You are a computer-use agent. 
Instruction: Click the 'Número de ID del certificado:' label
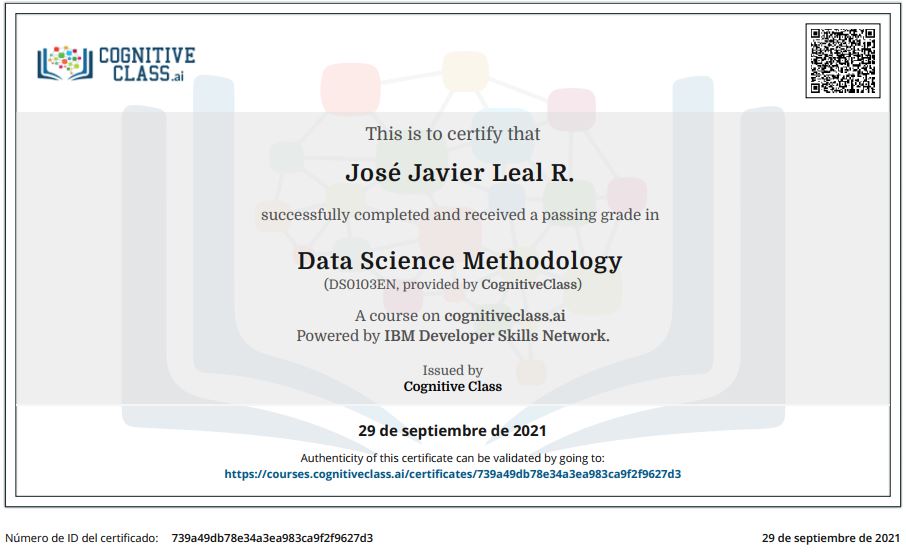[x=81, y=538]
